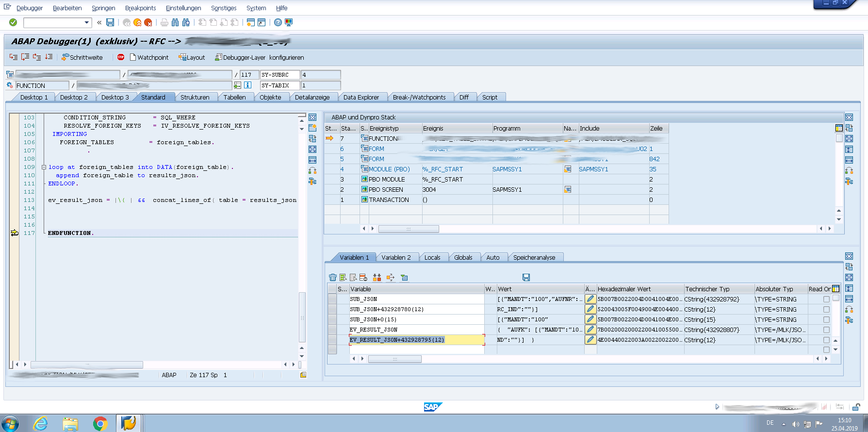The image size is (868, 432).
Task: Toggle Read Only checkbox for SUB_JSON+0(15) row
Action: click(826, 320)
